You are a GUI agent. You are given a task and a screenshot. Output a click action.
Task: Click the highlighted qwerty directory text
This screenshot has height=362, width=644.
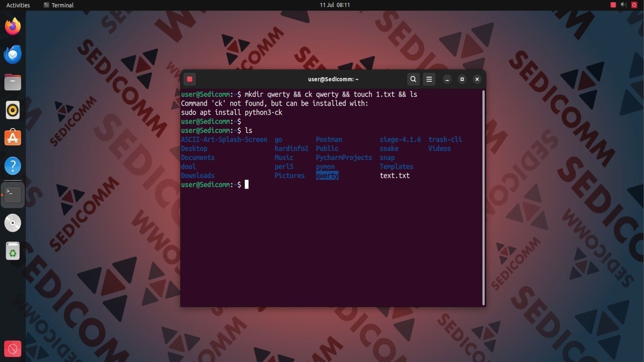[x=327, y=176]
